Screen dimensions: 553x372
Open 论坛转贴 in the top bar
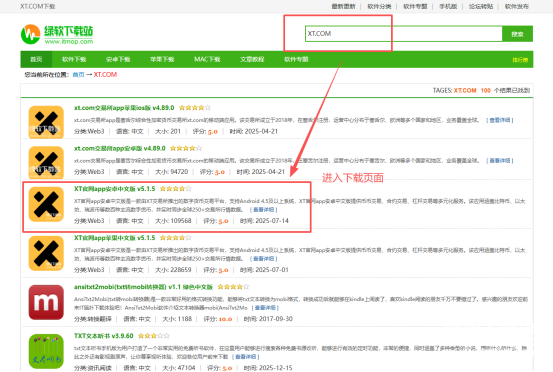point(481,6)
